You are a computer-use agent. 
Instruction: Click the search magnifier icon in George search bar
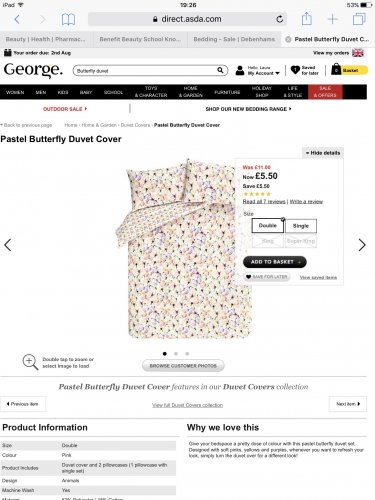[220, 70]
